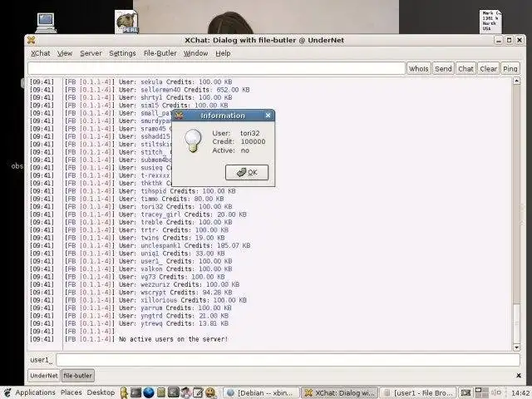Screen dimensions: 532x399
Task: Switch to user1 File Browser taskbar window
Action: [418, 393]
